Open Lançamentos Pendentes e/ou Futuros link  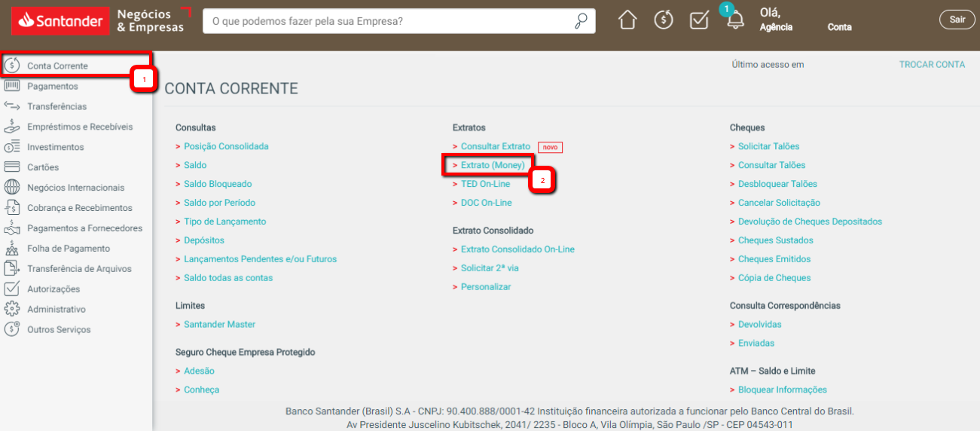(260, 259)
